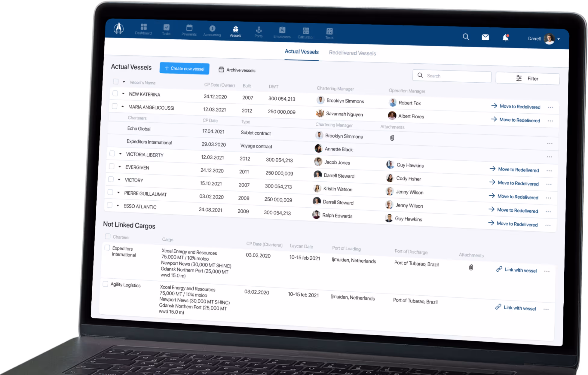The image size is (588, 375).
Task: Open the Dashboard section
Action: [143, 29]
